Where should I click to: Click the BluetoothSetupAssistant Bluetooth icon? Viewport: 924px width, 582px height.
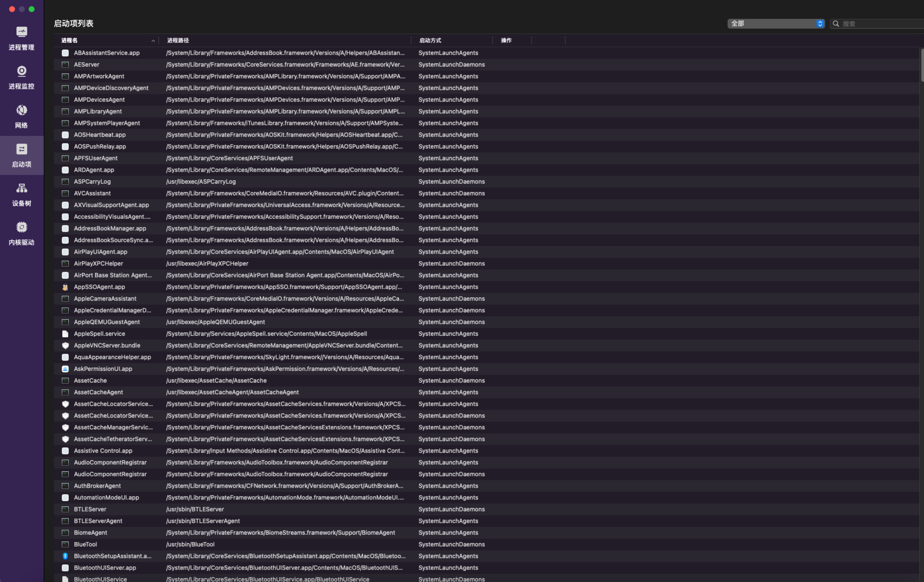click(65, 556)
